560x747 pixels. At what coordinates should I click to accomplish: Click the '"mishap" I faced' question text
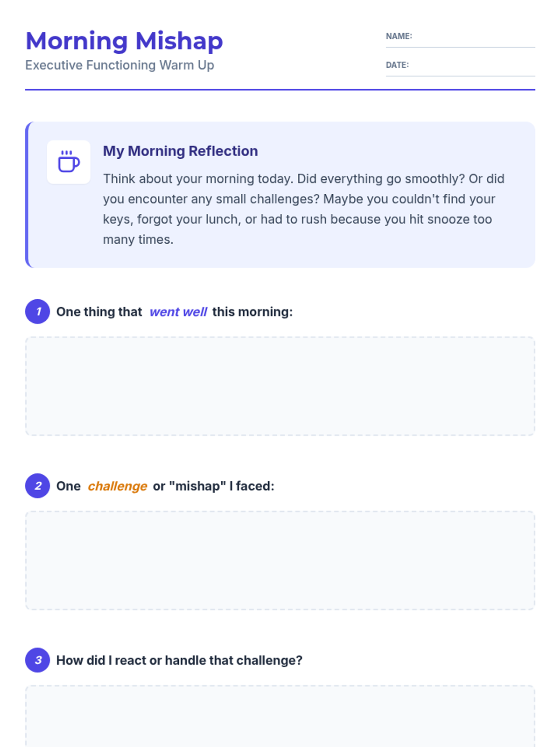222,486
